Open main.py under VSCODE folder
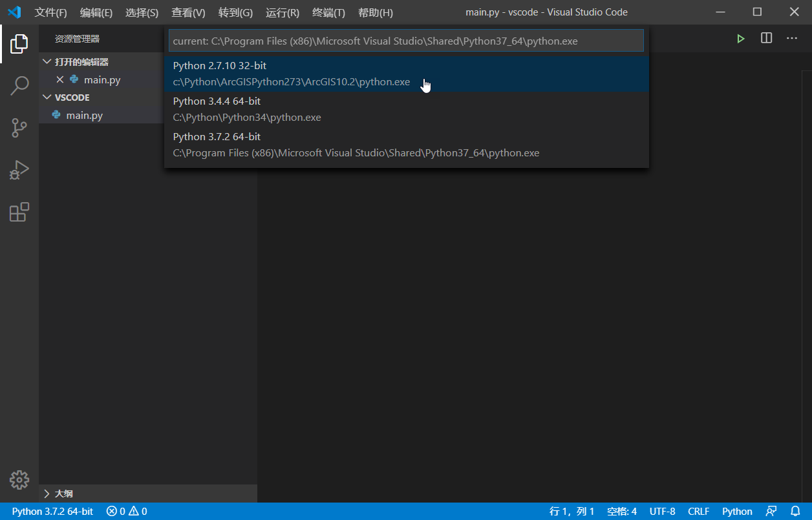Viewport: 812px width, 520px height. coord(84,116)
